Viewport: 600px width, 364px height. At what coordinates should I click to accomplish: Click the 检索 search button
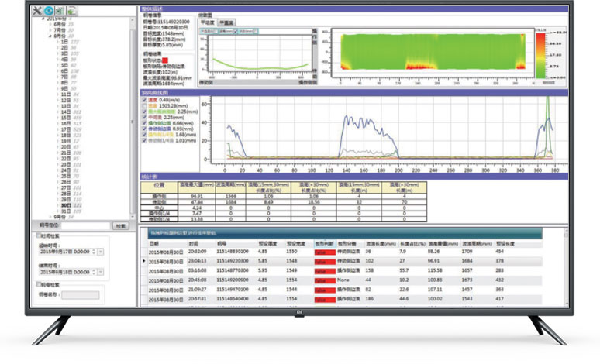120,225
